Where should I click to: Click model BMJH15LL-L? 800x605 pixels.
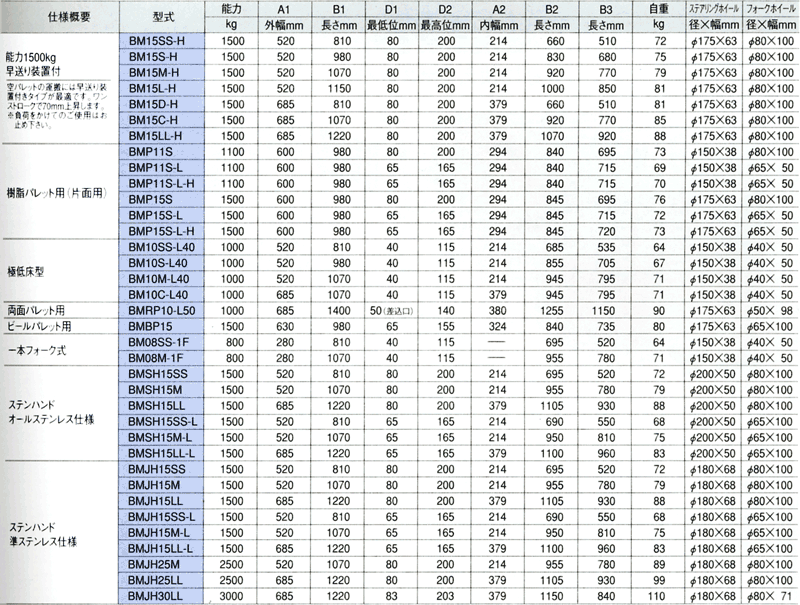(162, 548)
